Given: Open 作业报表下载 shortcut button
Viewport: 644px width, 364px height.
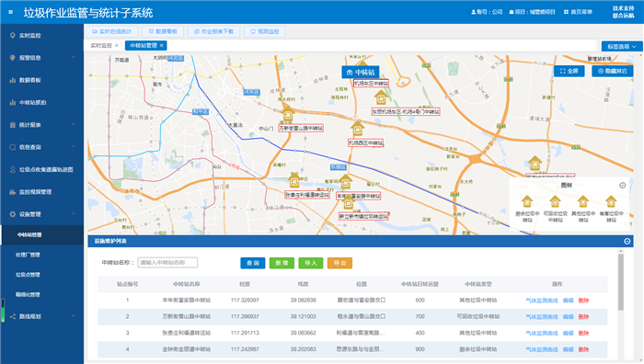Looking at the screenshot, I should 213,31.
